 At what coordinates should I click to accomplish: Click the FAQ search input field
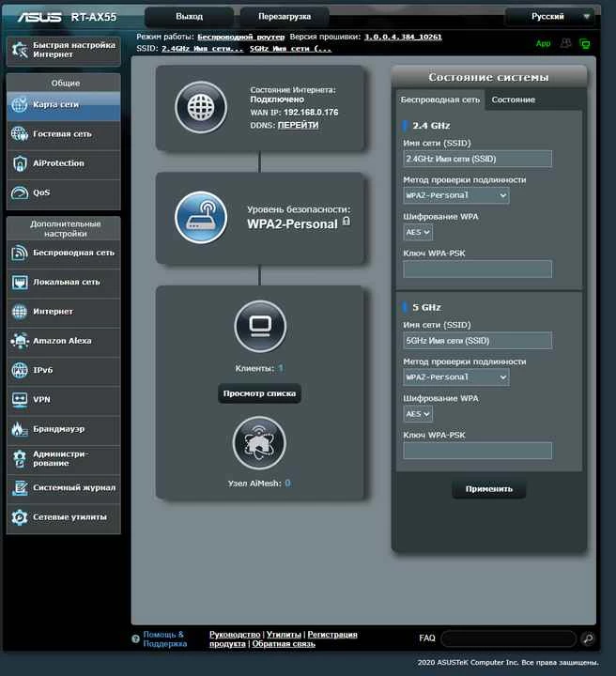click(509, 639)
